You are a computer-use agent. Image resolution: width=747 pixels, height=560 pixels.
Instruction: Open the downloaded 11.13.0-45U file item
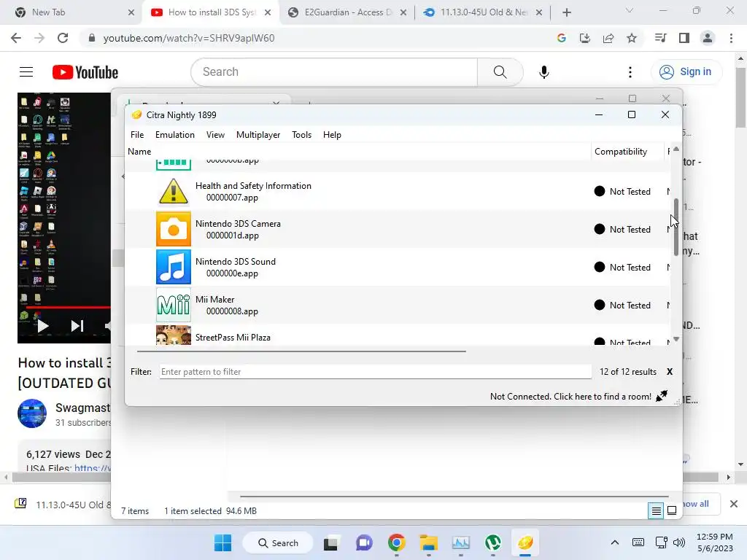pos(64,505)
